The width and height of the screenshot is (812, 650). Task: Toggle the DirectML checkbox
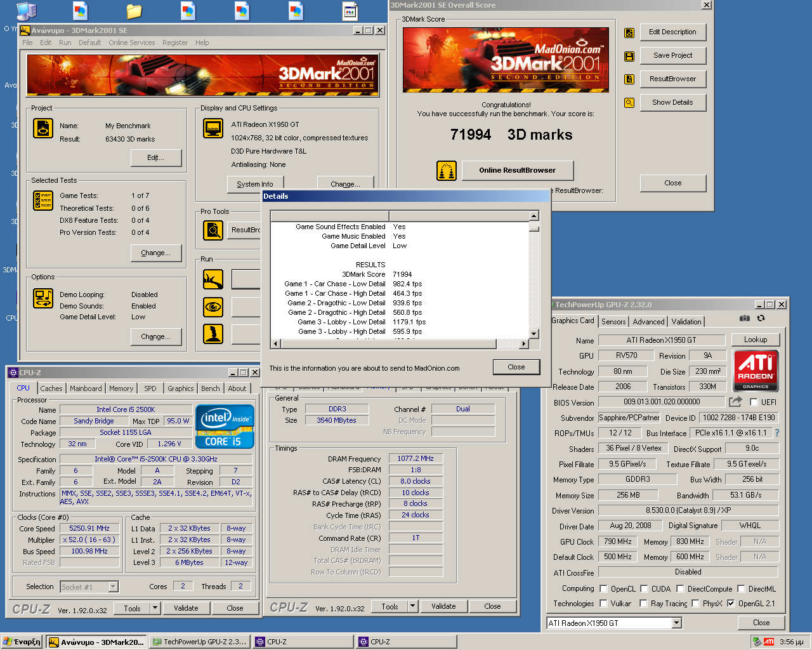pos(741,588)
